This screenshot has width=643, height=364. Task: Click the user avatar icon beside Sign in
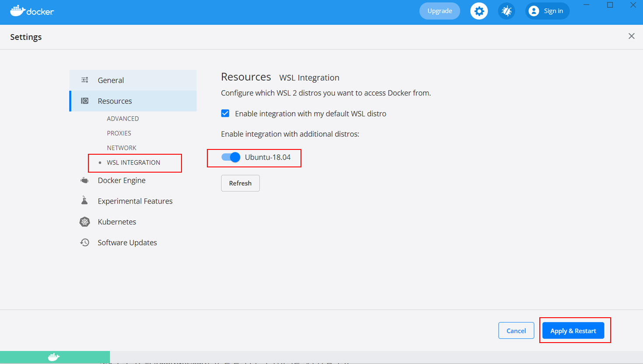click(534, 11)
